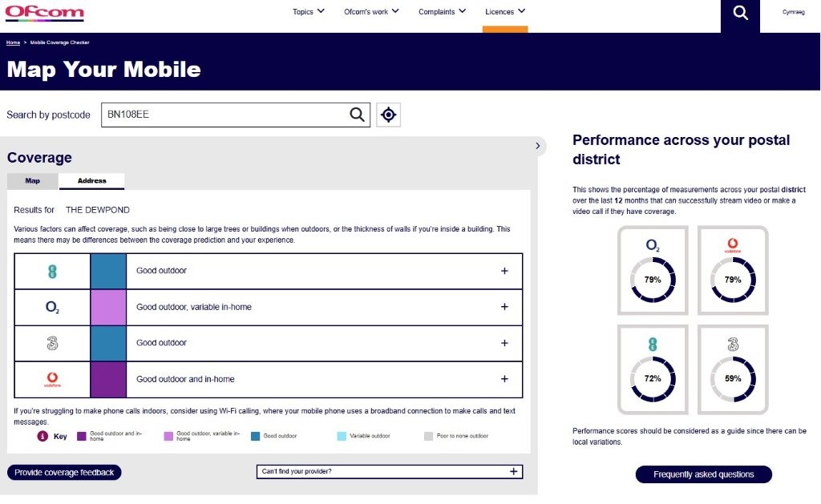Open Frequently asked questions
Viewport: 821px width, 504px height.
[703, 474]
